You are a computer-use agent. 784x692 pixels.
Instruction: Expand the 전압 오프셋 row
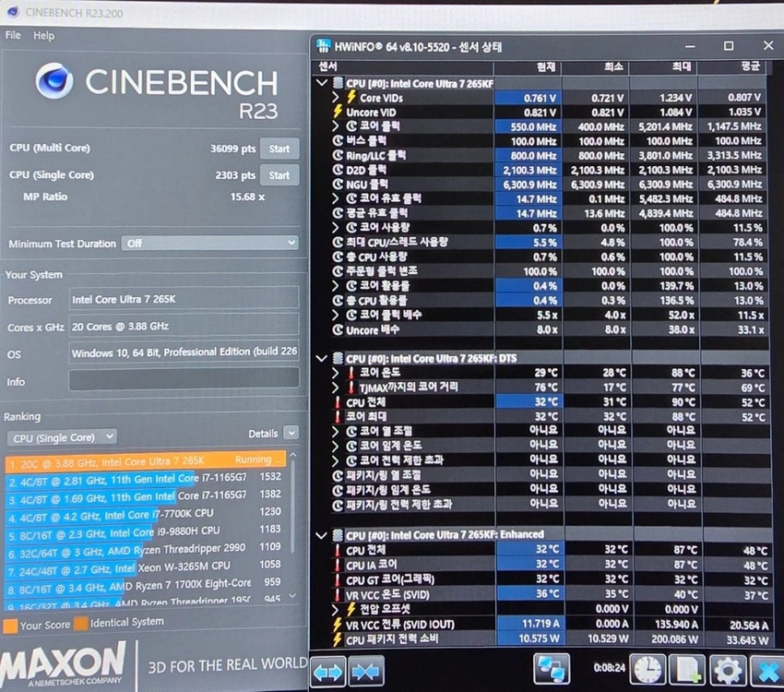[336, 609]
